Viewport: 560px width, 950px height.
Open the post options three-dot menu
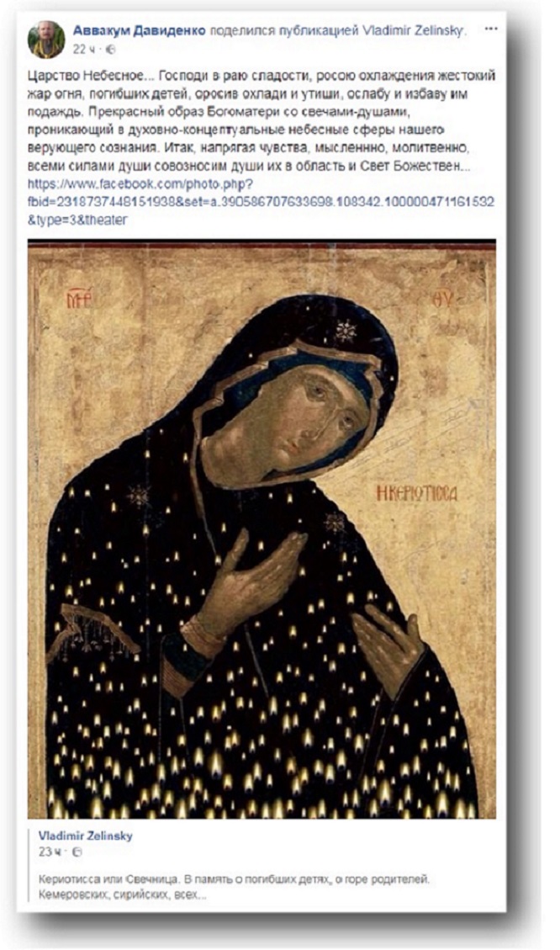(491, 29)
